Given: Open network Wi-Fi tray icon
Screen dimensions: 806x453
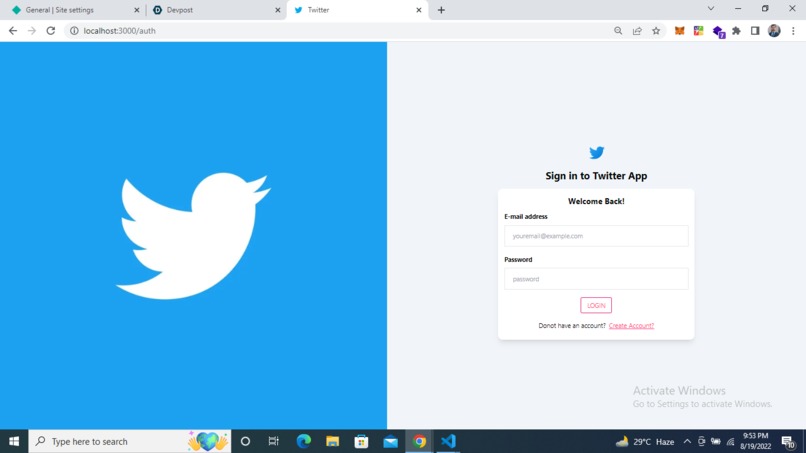Looking at the screenshot, I should (730, 441).
